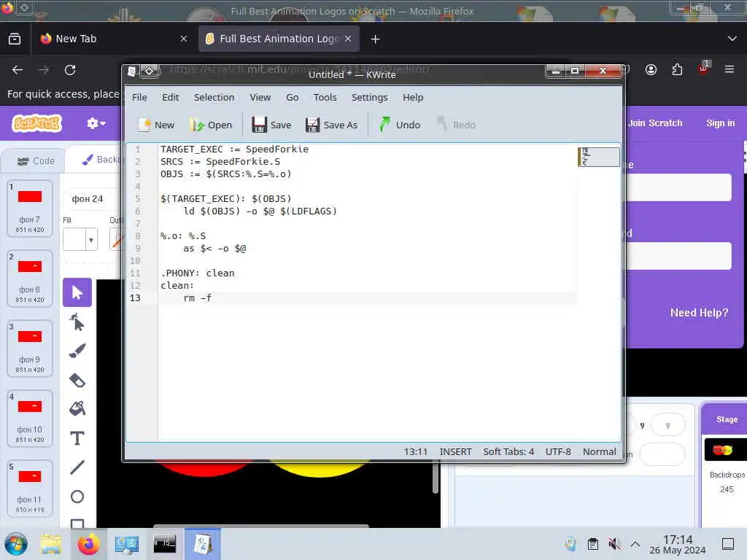Screen dimensions: 747x560
Task: Open Firefox hamburger application menu
Action: (729, 69)
